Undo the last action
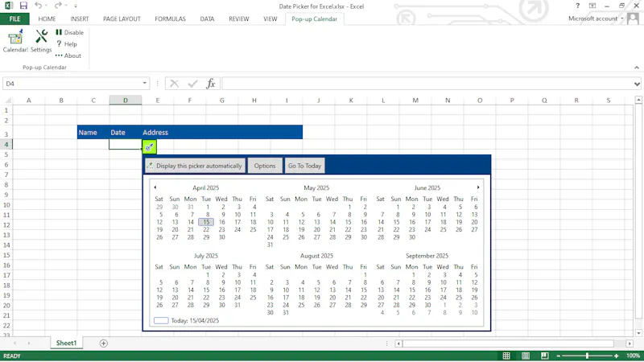This screenshot has width=644, height=362. [38, 6]
